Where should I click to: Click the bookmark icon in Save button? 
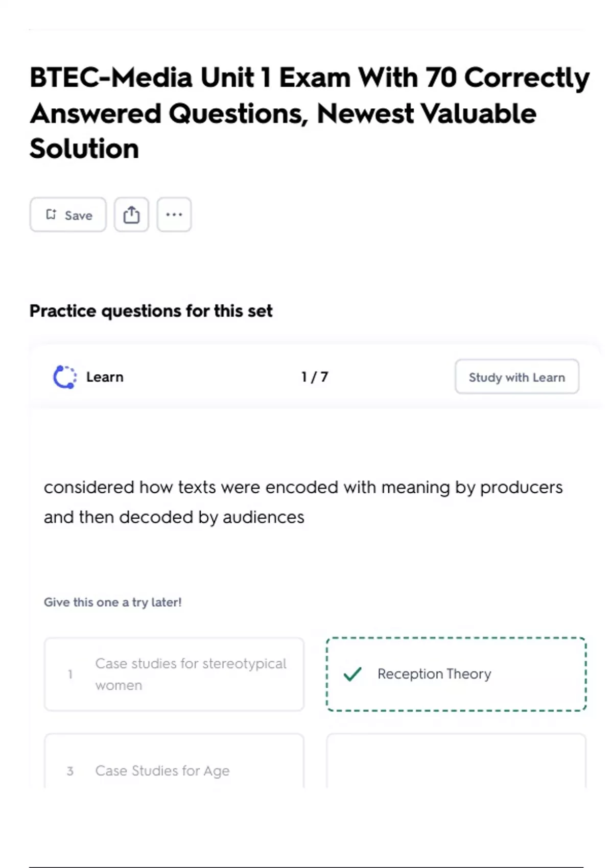point(51,214)
